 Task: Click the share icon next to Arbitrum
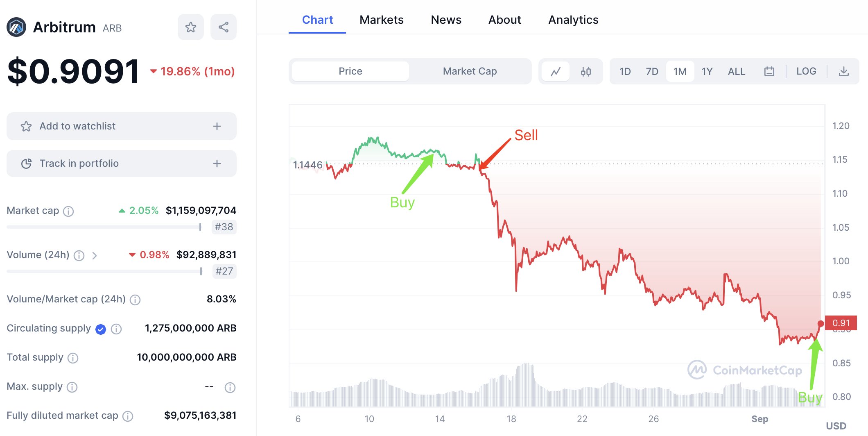[223, 27]
